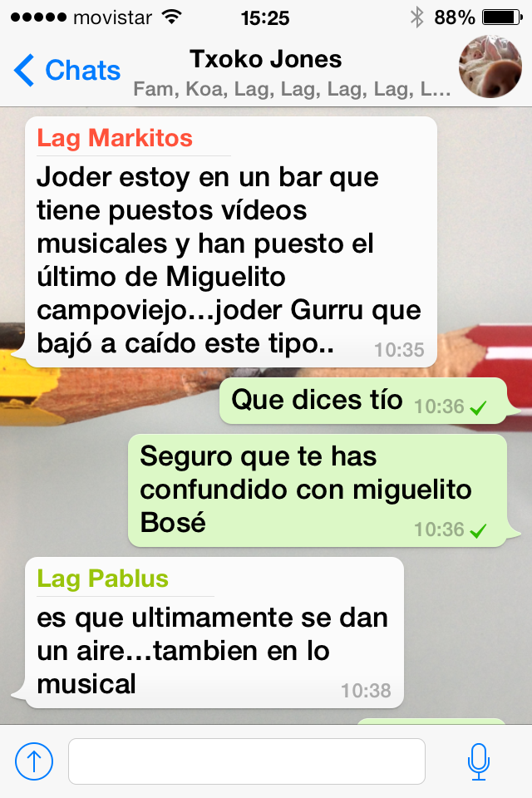
Task: Select the 'ultimamente se dan un aire' message
Action: [x=214, y=632]
